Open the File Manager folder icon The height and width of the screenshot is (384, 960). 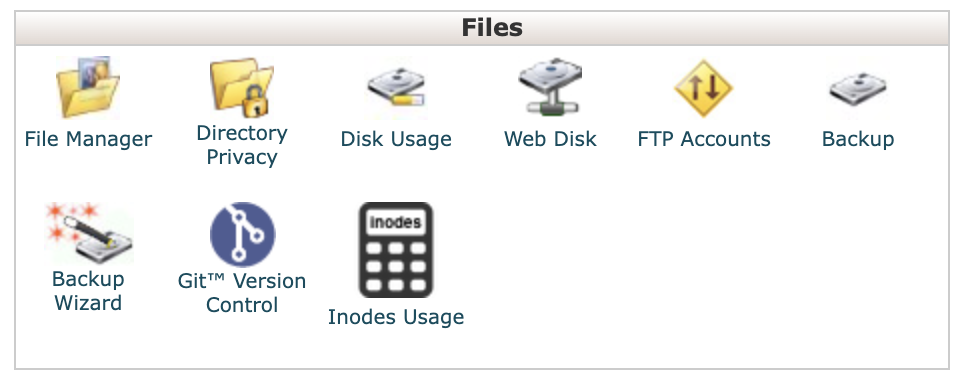88,87
